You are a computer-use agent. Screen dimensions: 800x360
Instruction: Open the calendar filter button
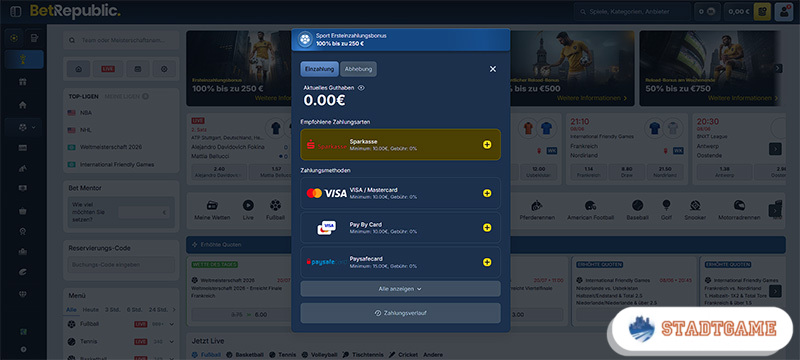pos(137,69)
